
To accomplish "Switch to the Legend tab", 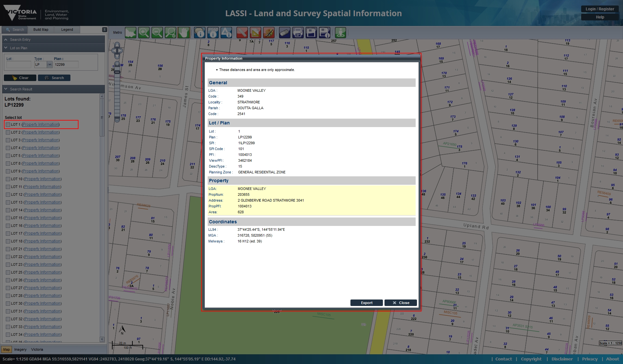I will click(x=67, y=29).
